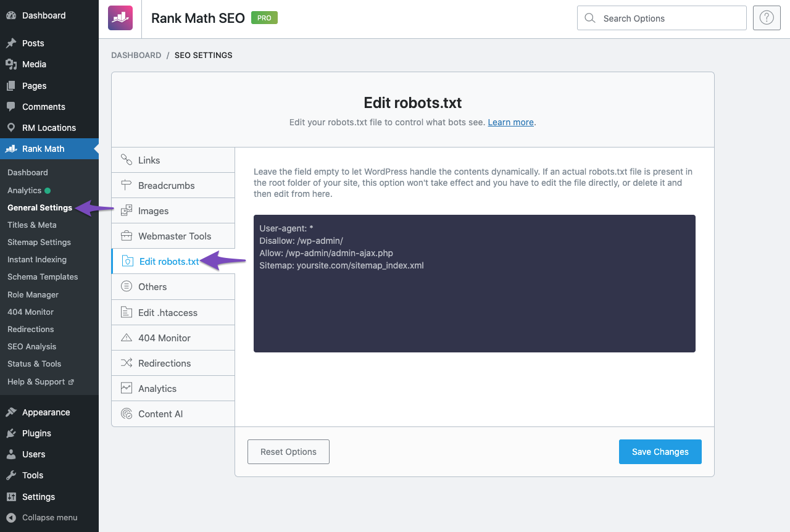The height and width of the screenshot is (532, 790).
Task: Click the search magnifier icon
Action: tap(590, 19)
